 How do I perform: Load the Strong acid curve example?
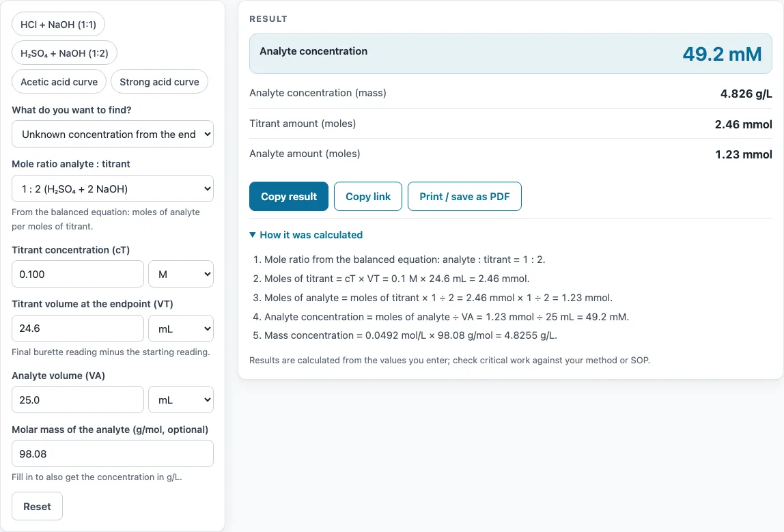(x=159, y=81)
